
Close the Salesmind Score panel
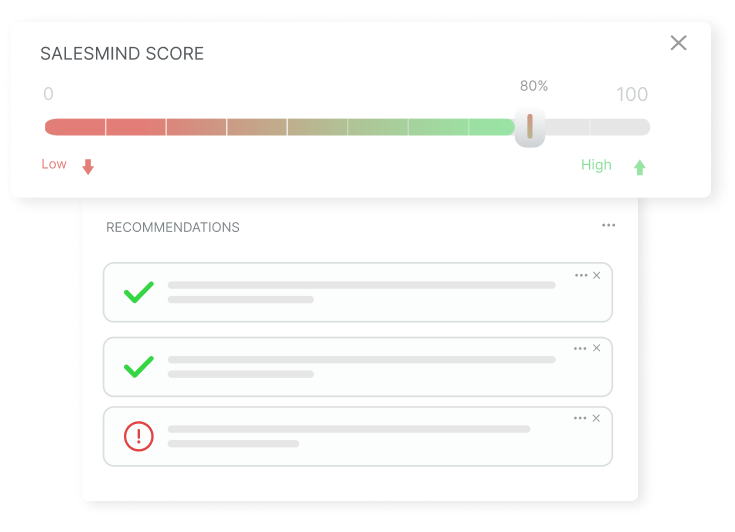pyautogui.click(x=678, y=43)
